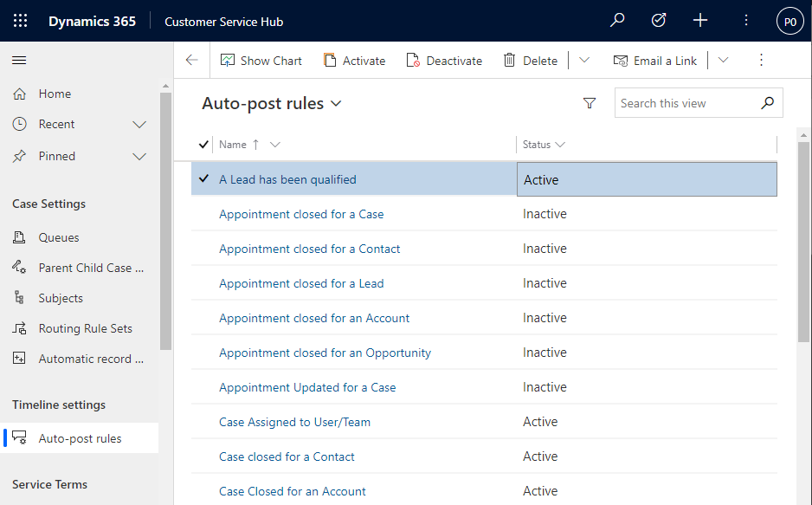
Task: Open Quick Create with the plus icon
Action: pyautogui.click(x=699, y=19)
